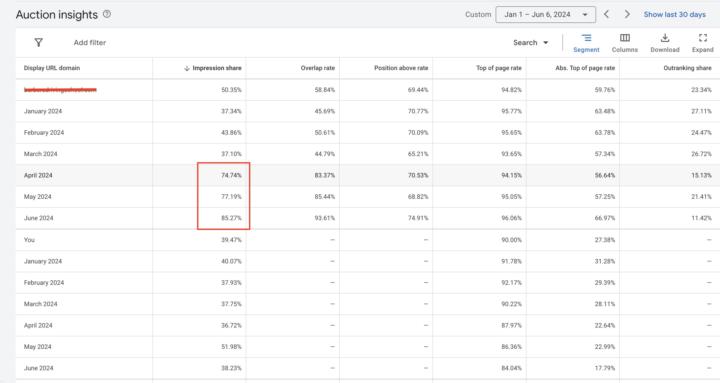Click impression share value 40.07%
Viewport: 720px width, 383px height.
pos(231,261)
